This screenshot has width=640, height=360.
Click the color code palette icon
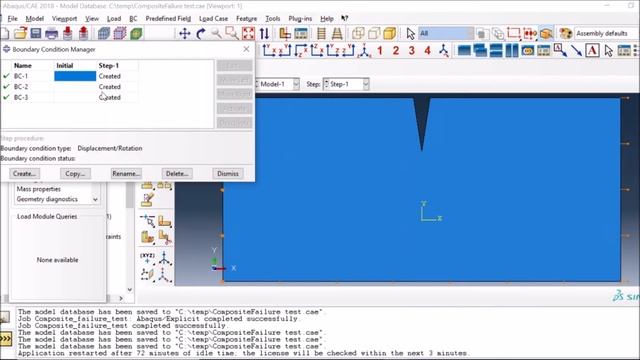click(x=565, y=33)
